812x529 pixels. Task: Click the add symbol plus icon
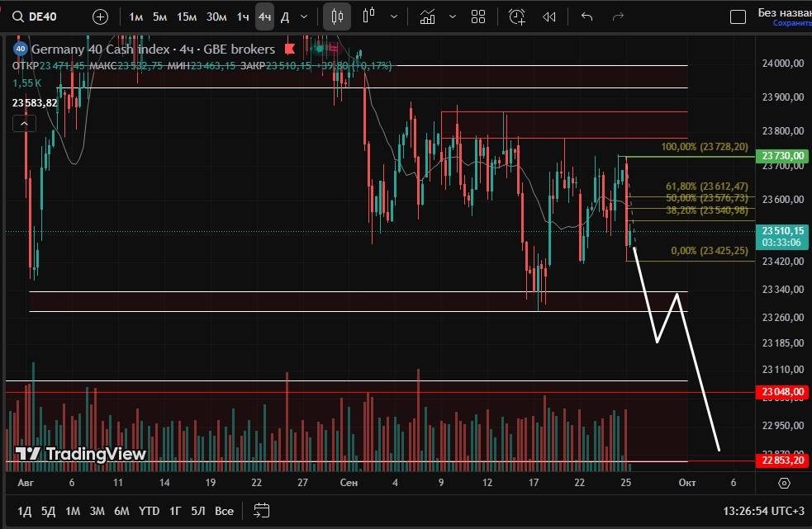[100, 17]
